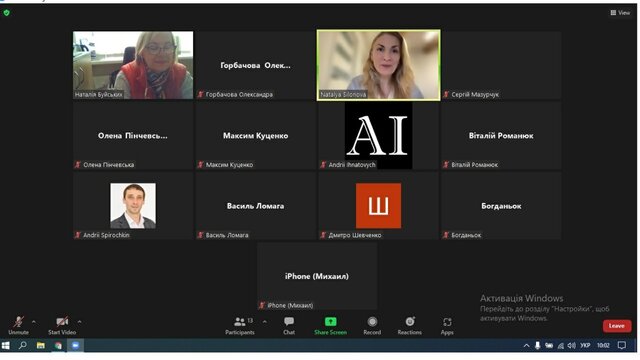The height and width of the screenshot is (360, 640).
Task: Click muted mic icon beside Дмитро Шевченко label
Action: [323, 235]
